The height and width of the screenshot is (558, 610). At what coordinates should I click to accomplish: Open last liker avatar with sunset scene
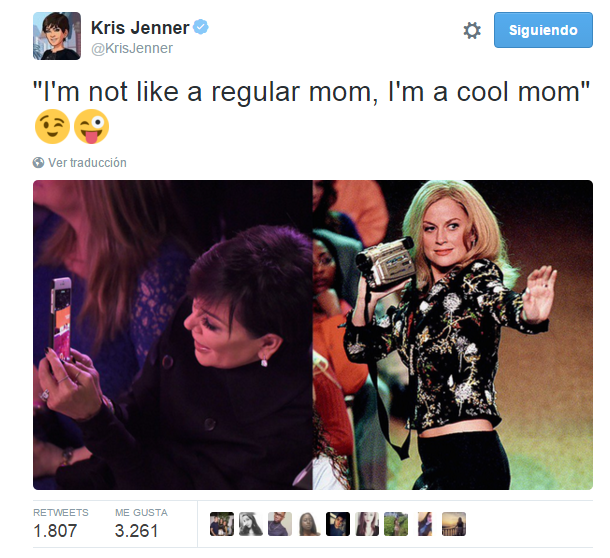point(454,524)
